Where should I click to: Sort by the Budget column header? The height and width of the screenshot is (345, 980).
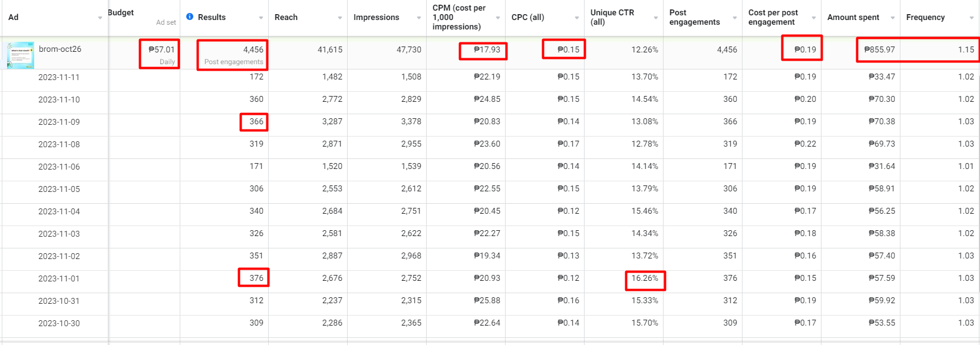(x=121, y=12)
